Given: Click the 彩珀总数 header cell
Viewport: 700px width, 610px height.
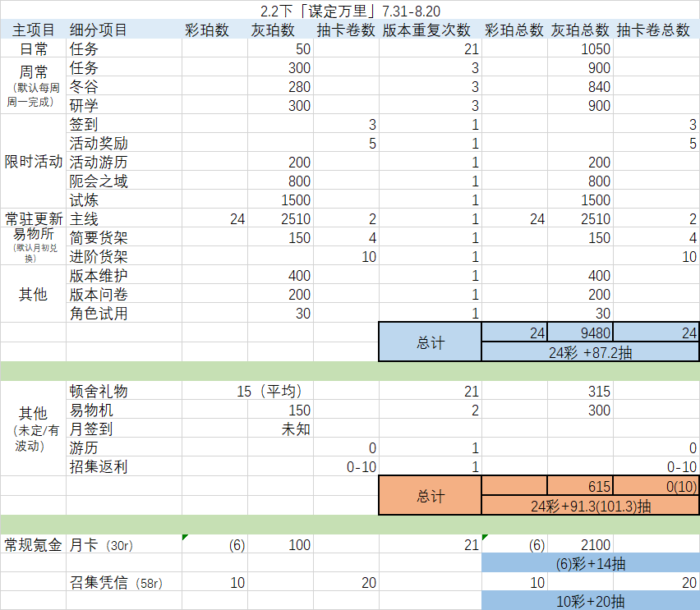Looking at the screenshot, I should (x=515, y=30).
